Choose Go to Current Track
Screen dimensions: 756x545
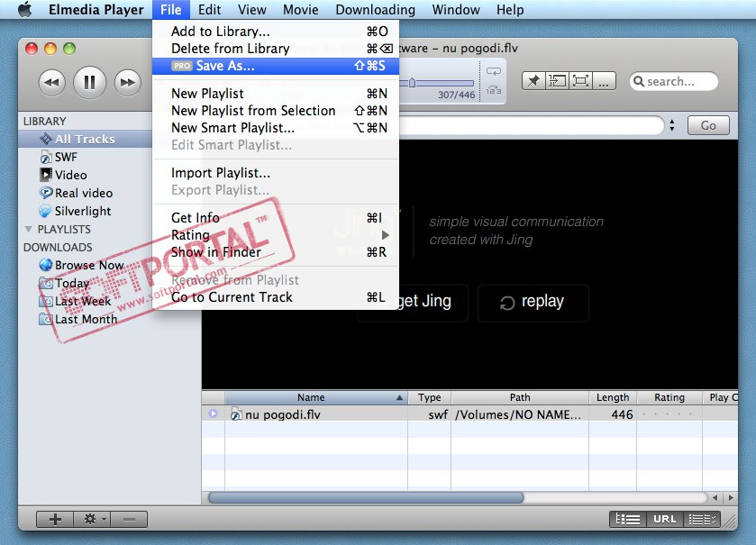coord(276,297)
